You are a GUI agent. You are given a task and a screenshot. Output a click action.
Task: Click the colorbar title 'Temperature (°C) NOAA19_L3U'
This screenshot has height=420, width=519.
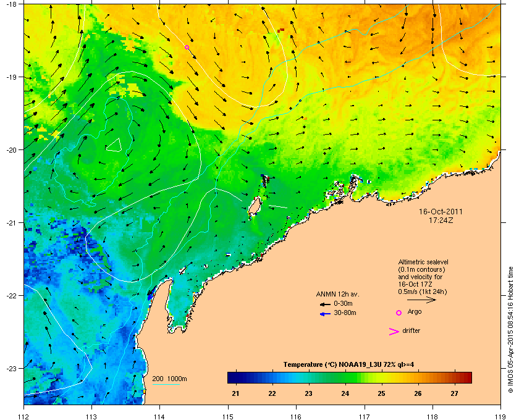(x=332, y=364)
